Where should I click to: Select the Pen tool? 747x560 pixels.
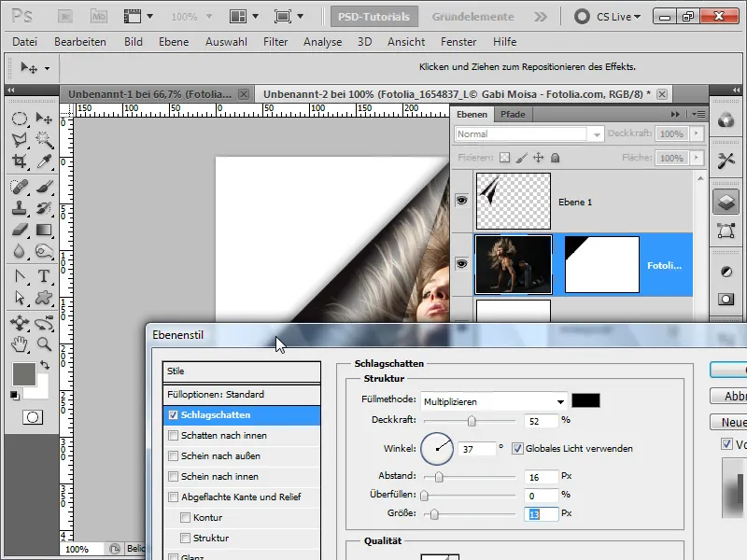pos(19,276)
